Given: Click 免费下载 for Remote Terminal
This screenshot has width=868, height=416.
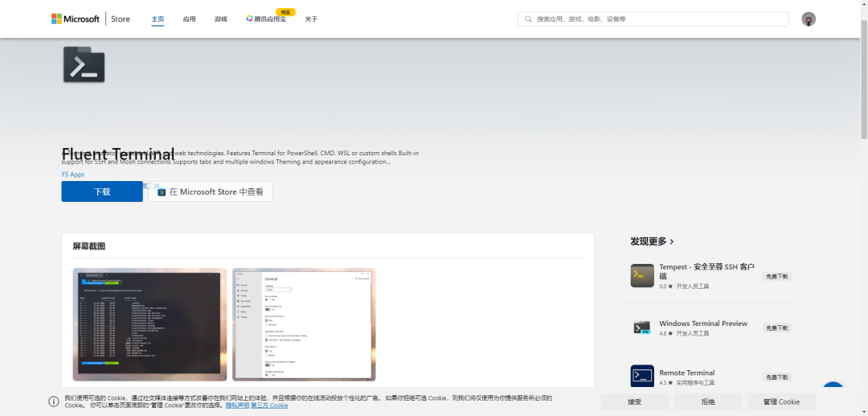Looking at the screenshot, I should [x=776, y=377].
